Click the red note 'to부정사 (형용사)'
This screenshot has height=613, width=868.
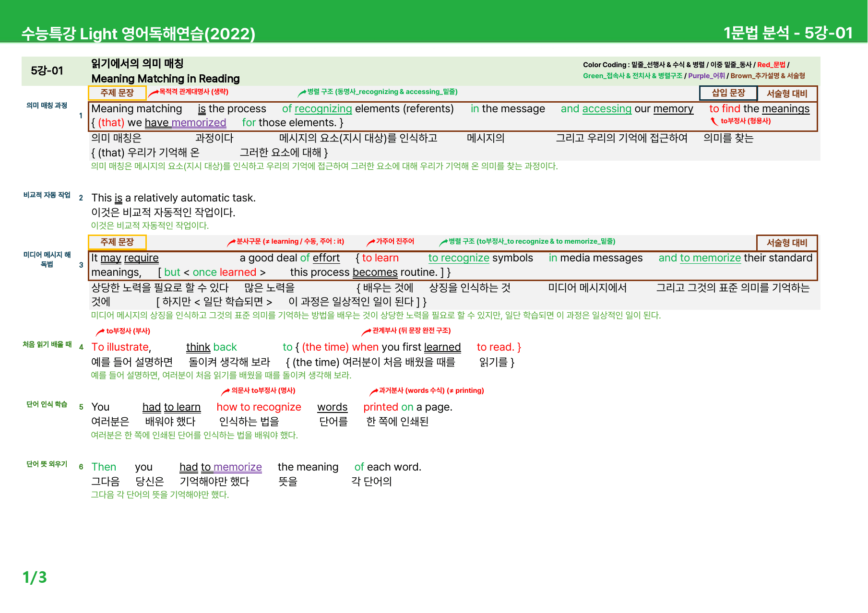[745, 121]
